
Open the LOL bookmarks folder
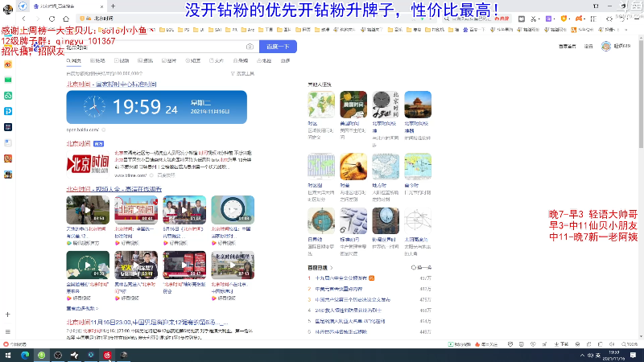point(167,30)
